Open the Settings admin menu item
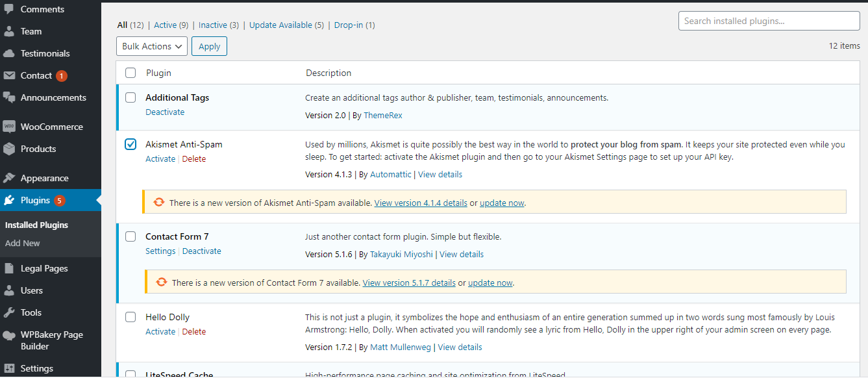Screen dimensions: 868x378 (x=37, y=368)
